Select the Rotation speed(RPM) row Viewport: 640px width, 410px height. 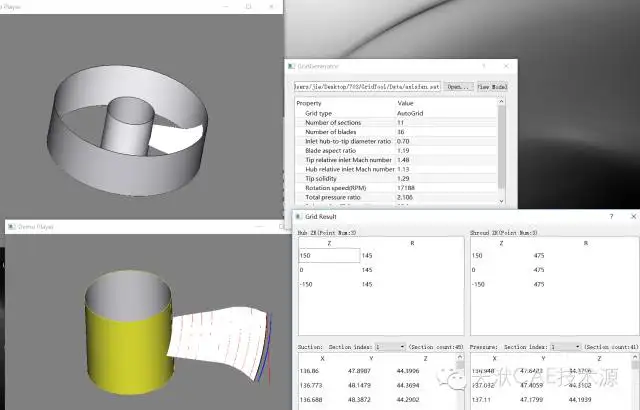[x=396, y=188]
